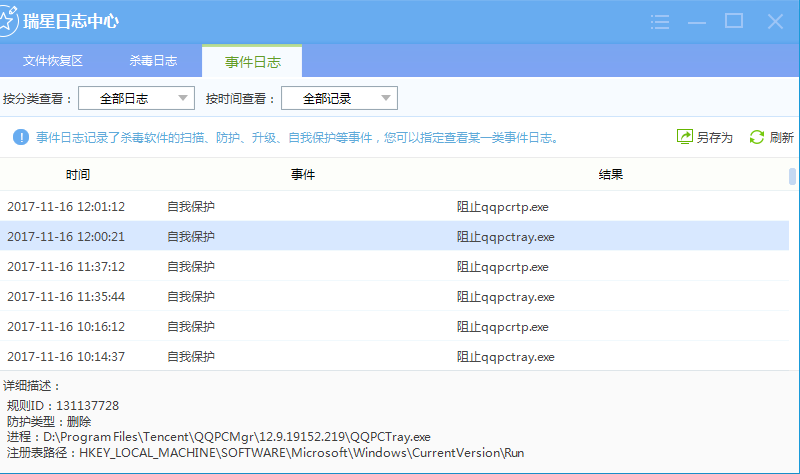
Task: Click 自我保护 event in 11:37:12 row
Action: tap(191, 267)
